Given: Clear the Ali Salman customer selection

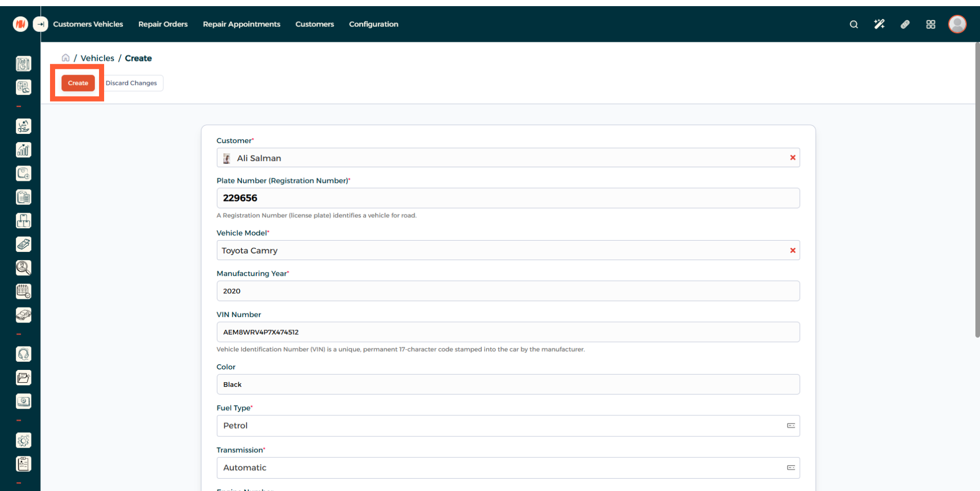Looking at the screenshot, I should tap(793, 157).
